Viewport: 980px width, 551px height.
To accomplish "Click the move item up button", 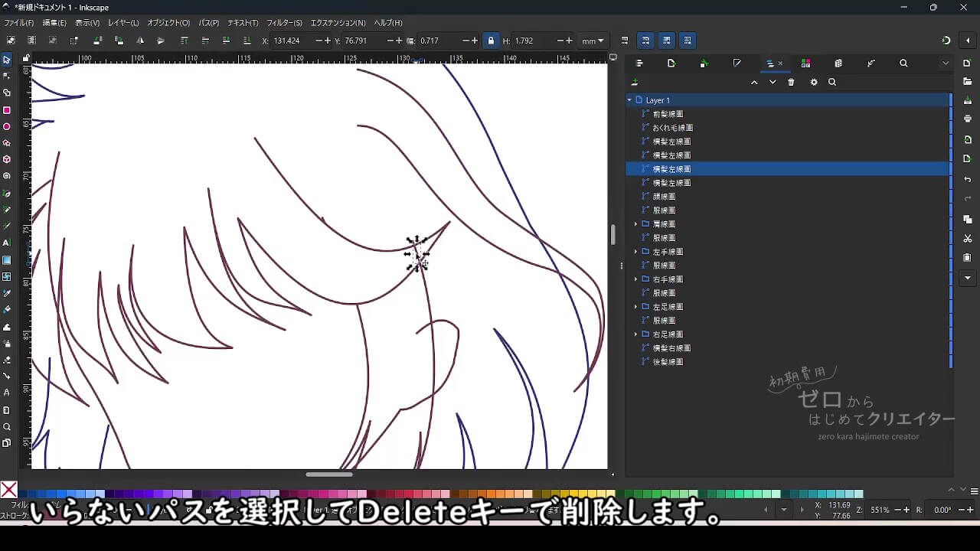I will point(754,82).
